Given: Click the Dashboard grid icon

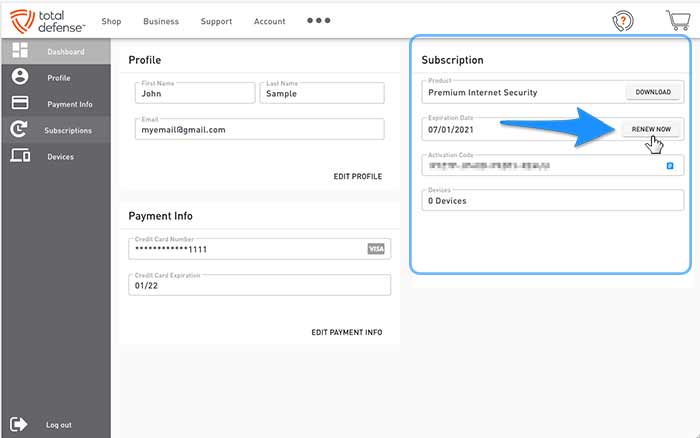Looking at the screenshot, I should pos(20,50).
